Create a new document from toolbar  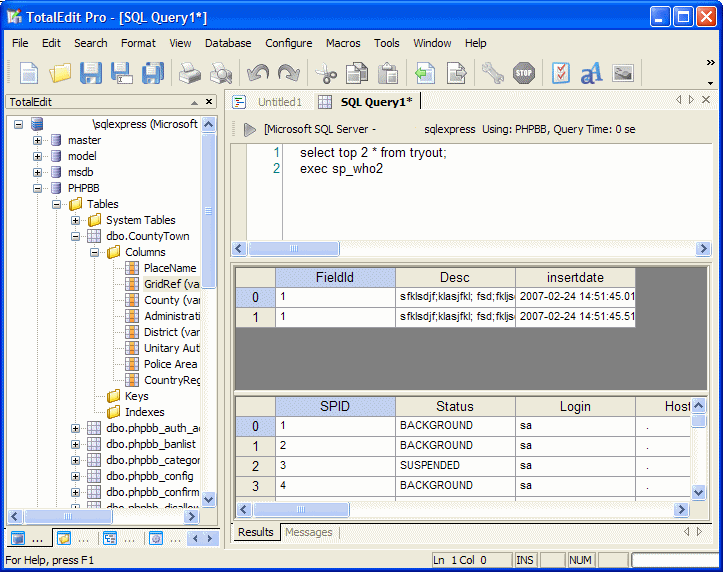(x=29, y=73)
